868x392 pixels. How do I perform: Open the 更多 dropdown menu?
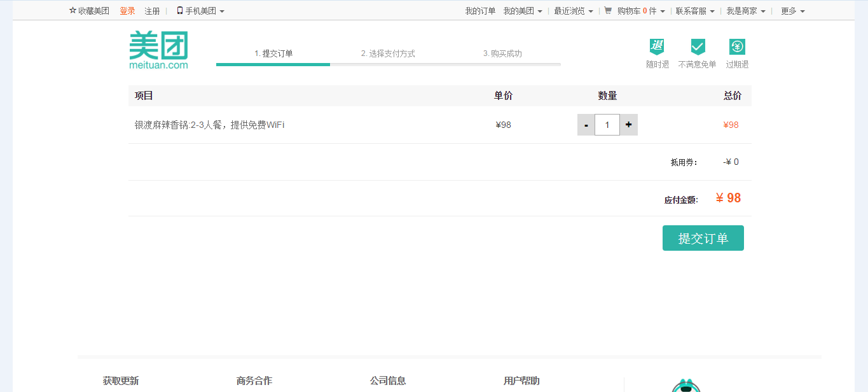click(x=793, y=11)
